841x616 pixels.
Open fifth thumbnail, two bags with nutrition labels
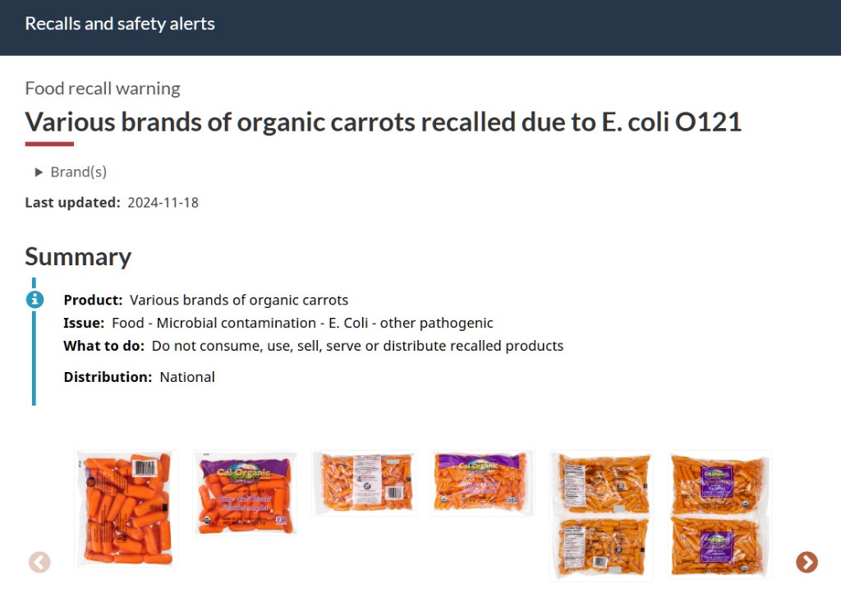(601, 516)
